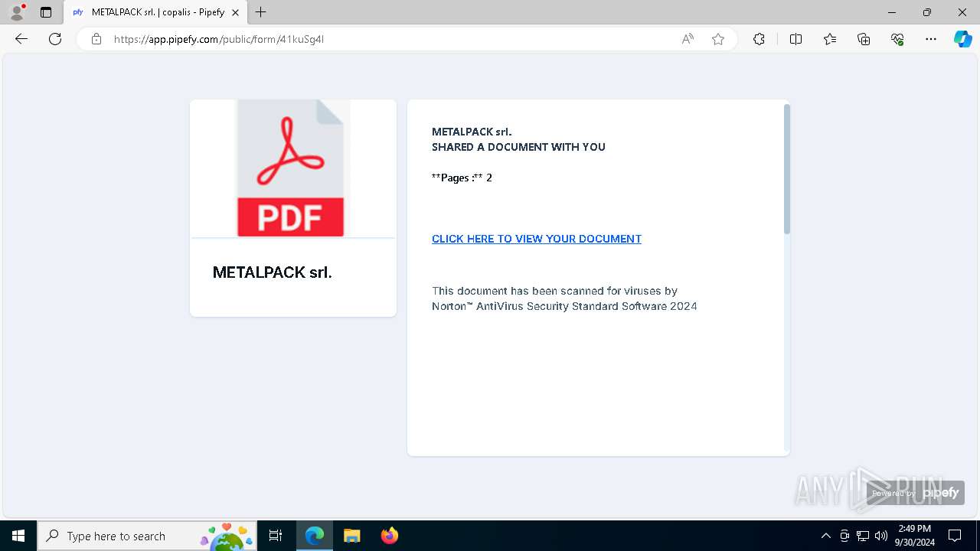Open the volume tray icon
The width and height of the screenshot is (980, 551).
881,536
